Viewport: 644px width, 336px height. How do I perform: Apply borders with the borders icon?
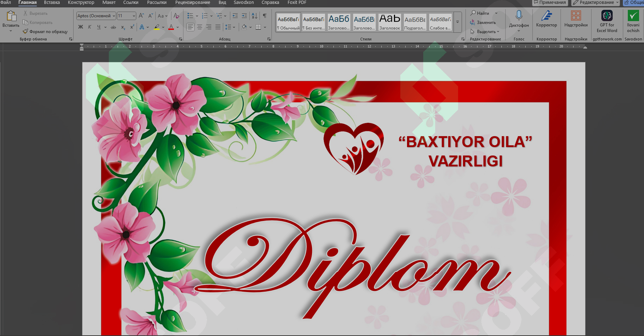pos(258,27)
